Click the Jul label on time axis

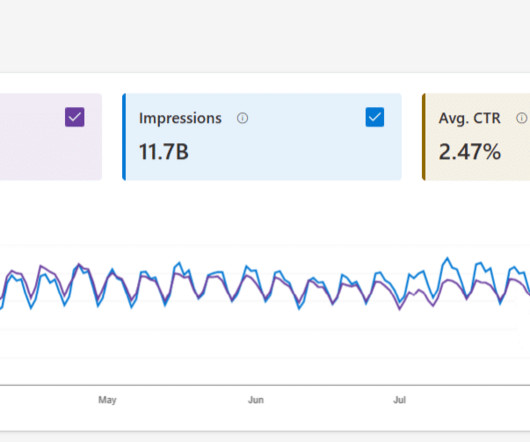[x=399, y=400]
